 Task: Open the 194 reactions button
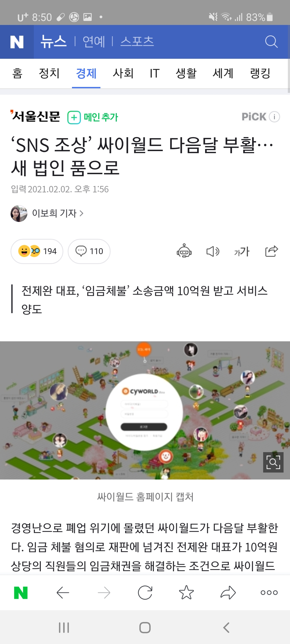click(x=37, y=251)
